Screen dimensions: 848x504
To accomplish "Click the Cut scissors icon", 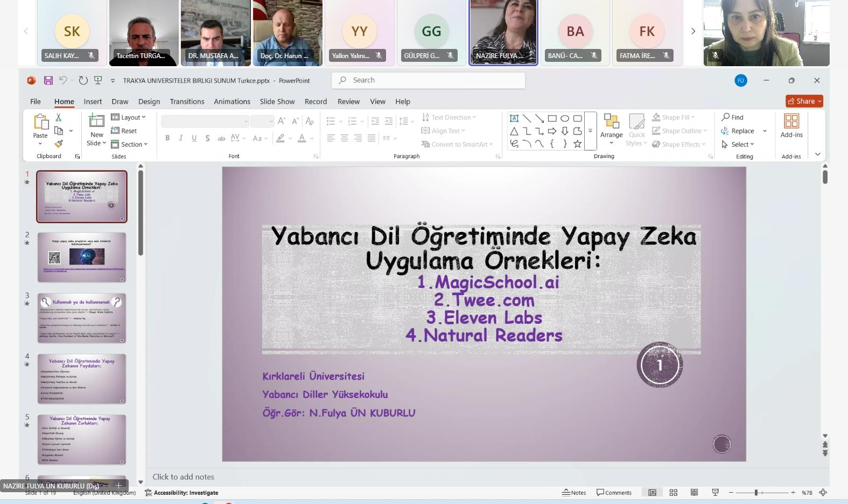I will 59,117.
